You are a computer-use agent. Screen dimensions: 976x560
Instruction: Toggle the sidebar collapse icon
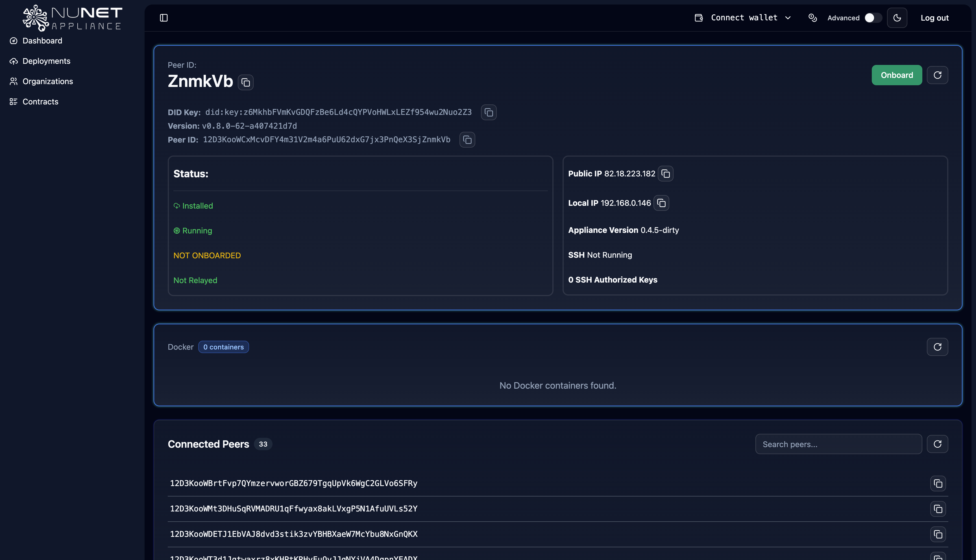tap(164, 18)
